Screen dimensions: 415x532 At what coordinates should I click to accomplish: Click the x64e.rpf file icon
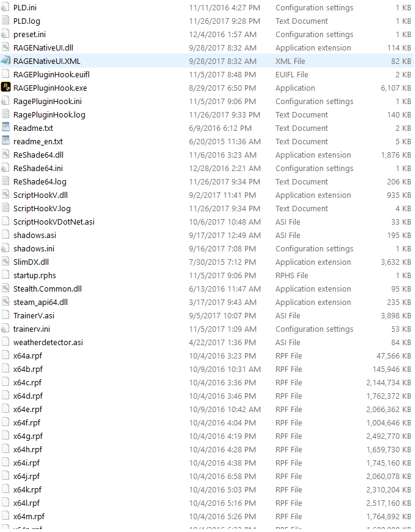5,409
